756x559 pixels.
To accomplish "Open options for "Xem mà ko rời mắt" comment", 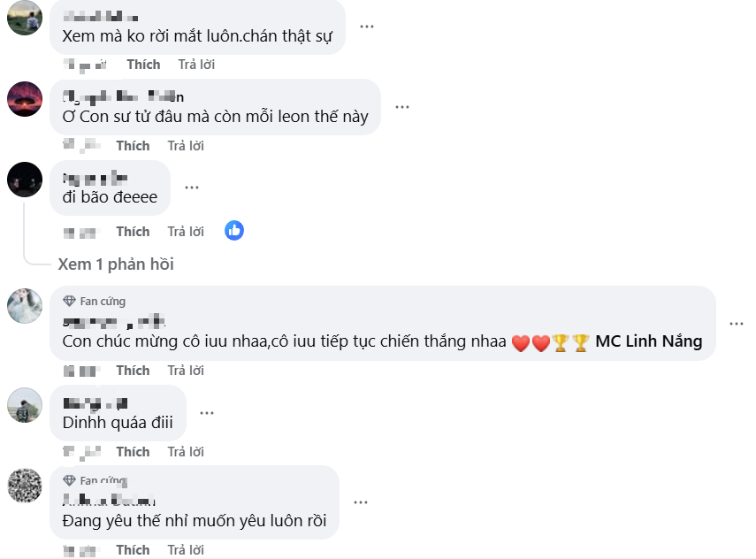I will click(366, 26).
